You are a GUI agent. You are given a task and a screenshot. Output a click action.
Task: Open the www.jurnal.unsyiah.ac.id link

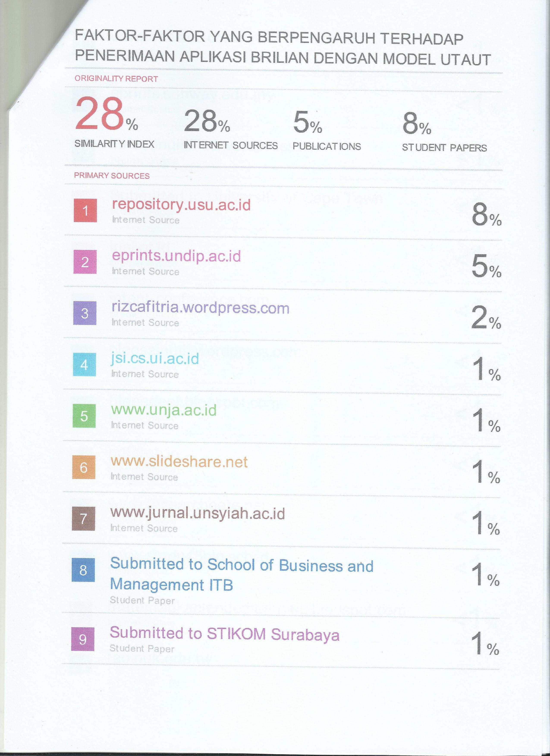(x=198, y=513)
